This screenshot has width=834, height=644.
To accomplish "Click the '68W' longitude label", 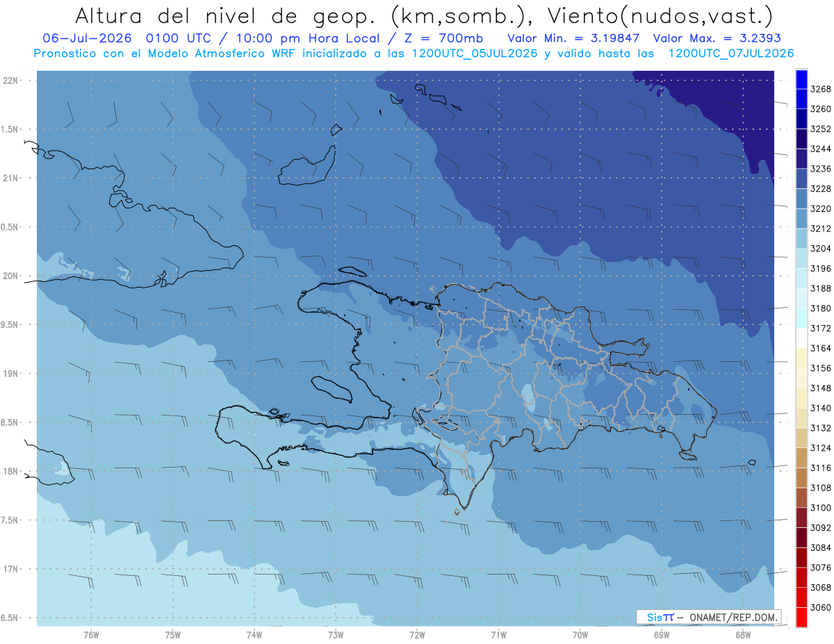I will (x=743, y=634).
